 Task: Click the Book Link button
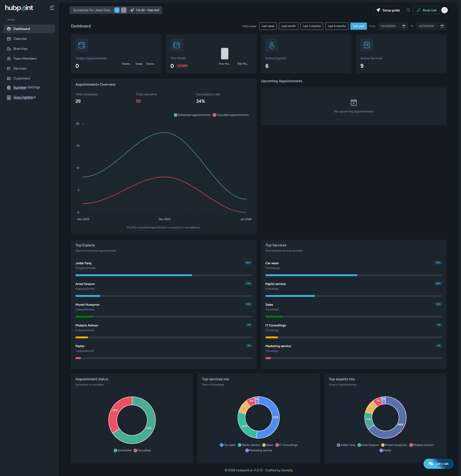[x=427, y=10]
